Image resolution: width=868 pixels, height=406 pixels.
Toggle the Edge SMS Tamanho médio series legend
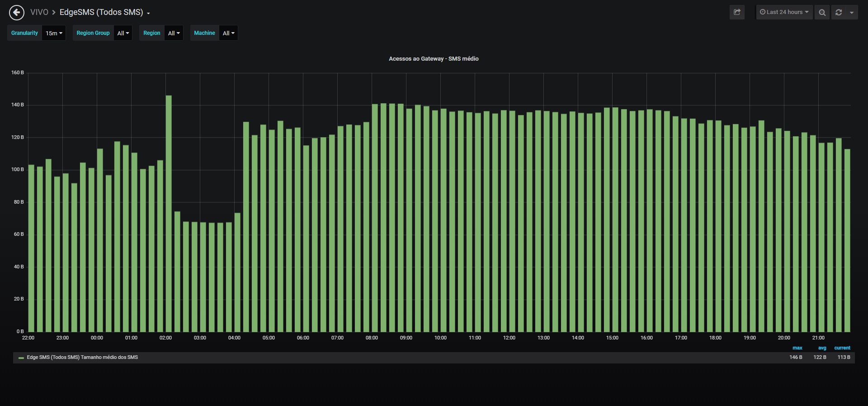click(x=82, y=358)
